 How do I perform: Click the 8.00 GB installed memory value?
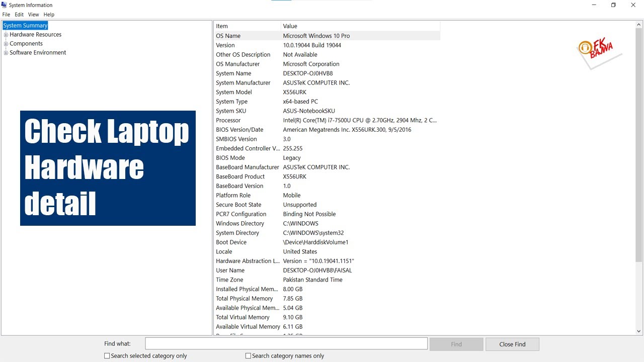[293, 290]
